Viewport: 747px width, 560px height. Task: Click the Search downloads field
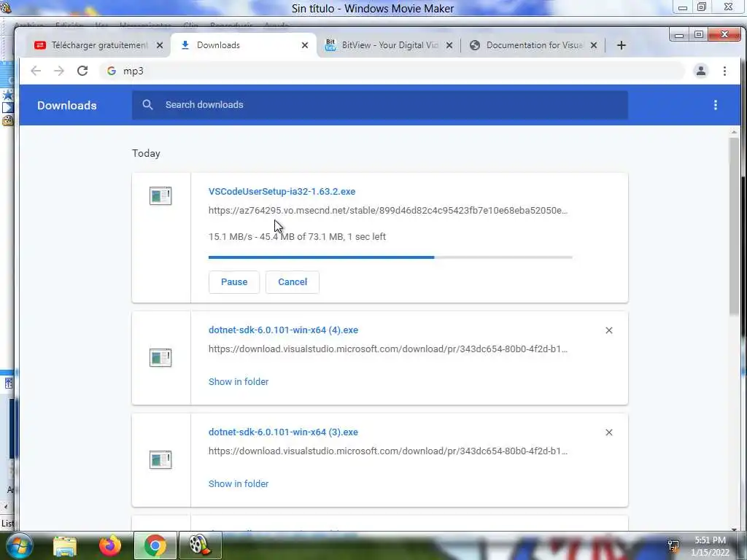click(379, 105)
